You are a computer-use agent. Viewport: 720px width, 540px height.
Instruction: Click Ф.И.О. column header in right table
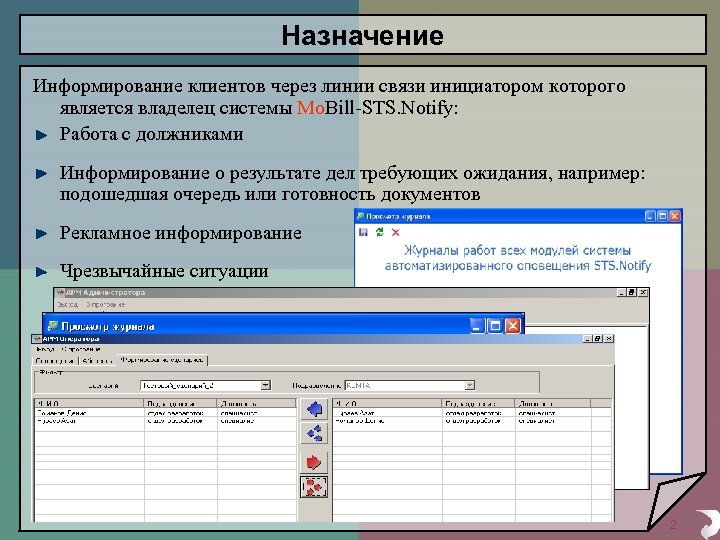click(x=388, y=403)
